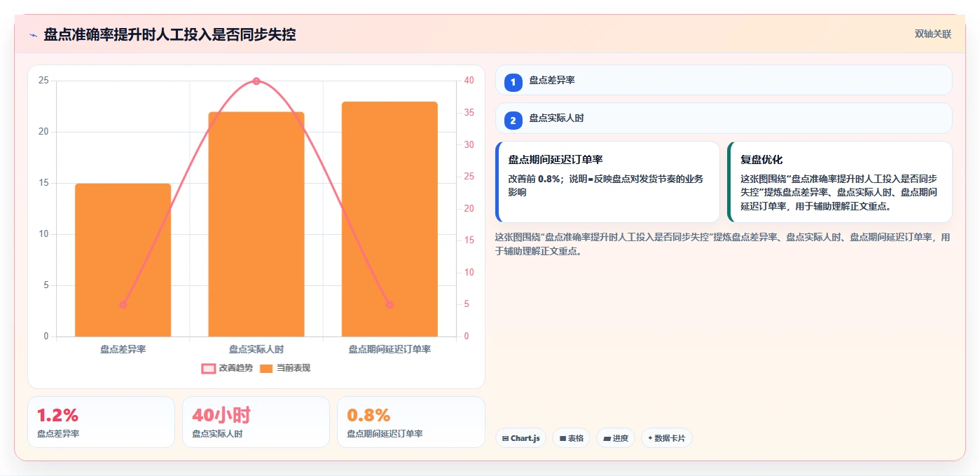
Task: Click x-axis label 盘点期间延迟订单率
Action: 389,349
